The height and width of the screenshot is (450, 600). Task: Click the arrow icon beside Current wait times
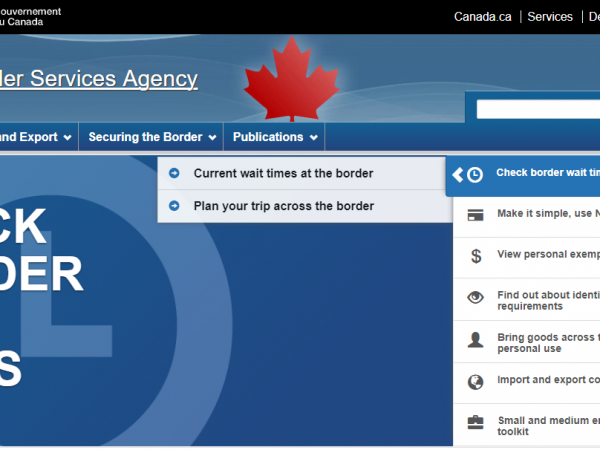174,173
